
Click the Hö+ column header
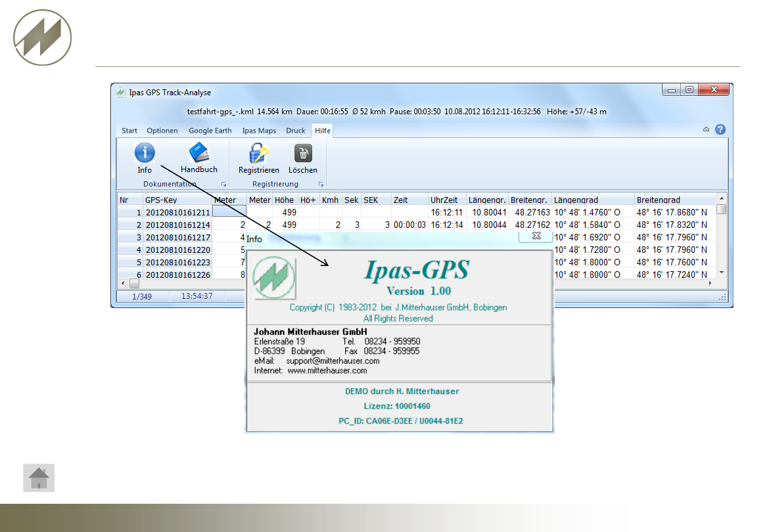pos(308,200)
